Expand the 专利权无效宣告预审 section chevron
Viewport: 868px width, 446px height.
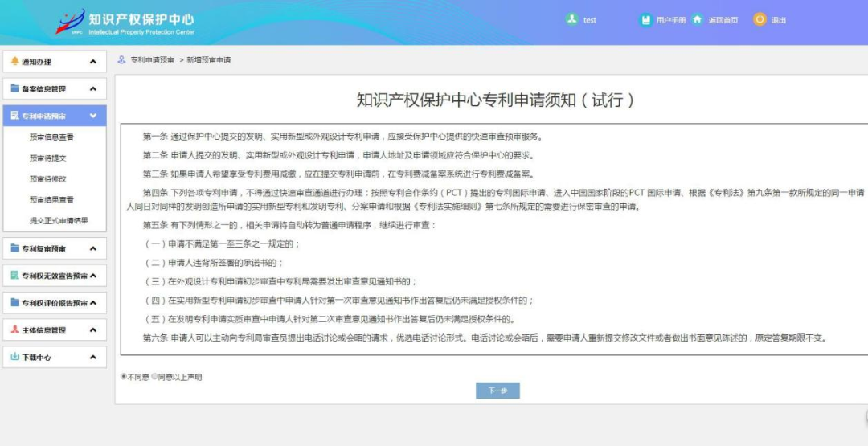93,276
